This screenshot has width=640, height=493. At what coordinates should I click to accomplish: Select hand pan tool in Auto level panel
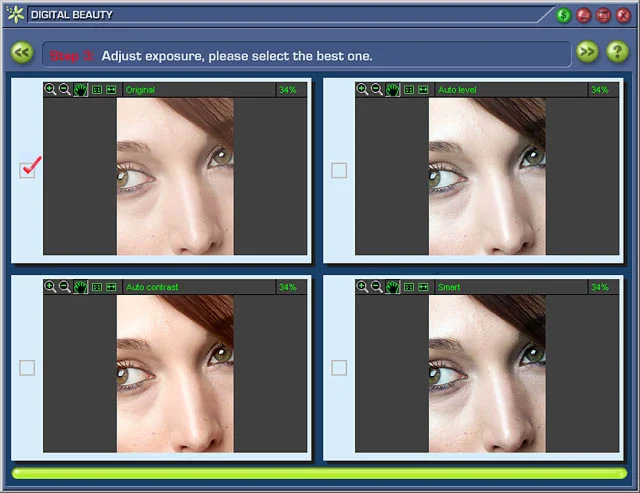(393, 90)
